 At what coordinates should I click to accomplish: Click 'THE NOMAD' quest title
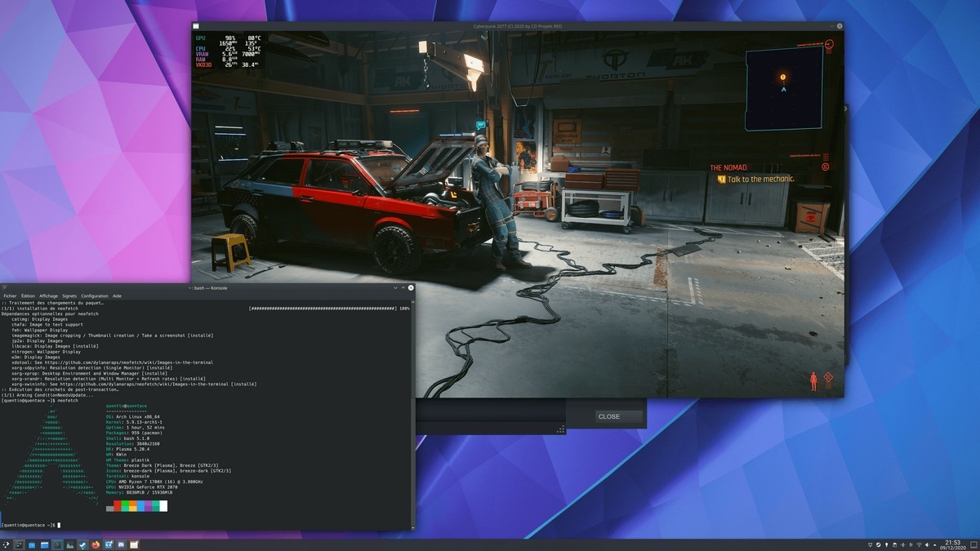[x=728, y=167]
